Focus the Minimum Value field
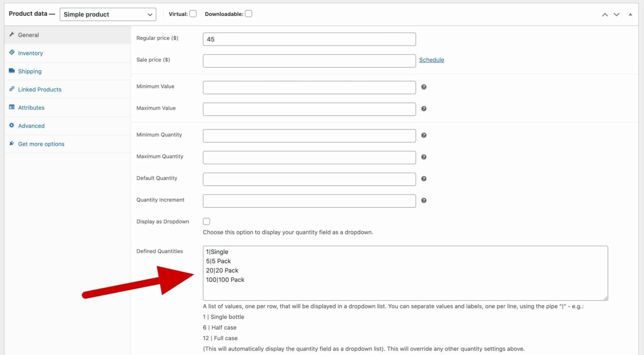This screenshot has width=644, height=355. coord(309,87)
